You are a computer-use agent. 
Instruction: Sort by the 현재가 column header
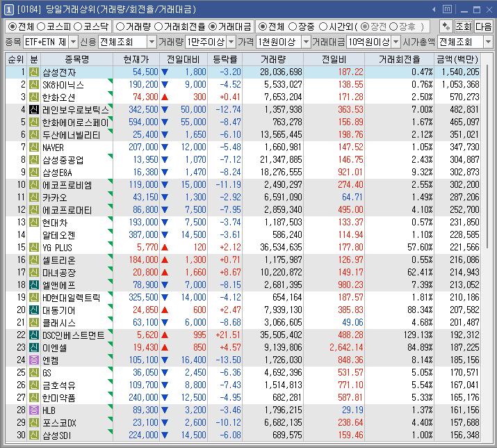(x=136, y=59)
